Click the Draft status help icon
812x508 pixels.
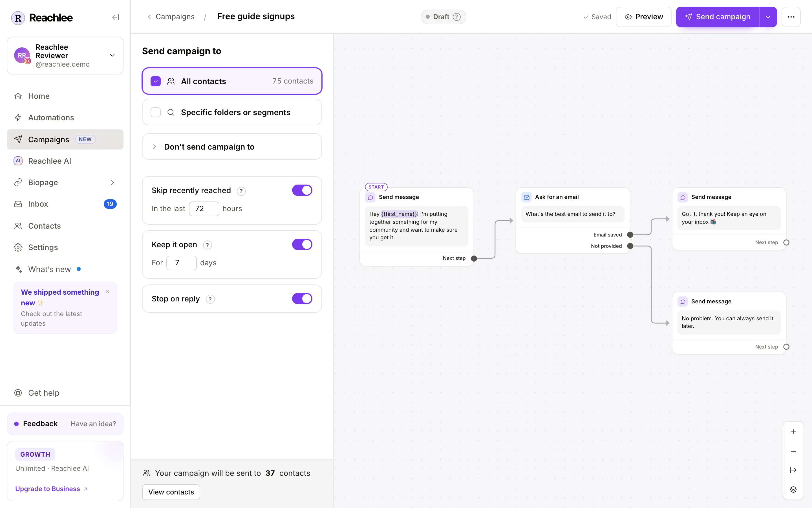(x=457, y=17)
